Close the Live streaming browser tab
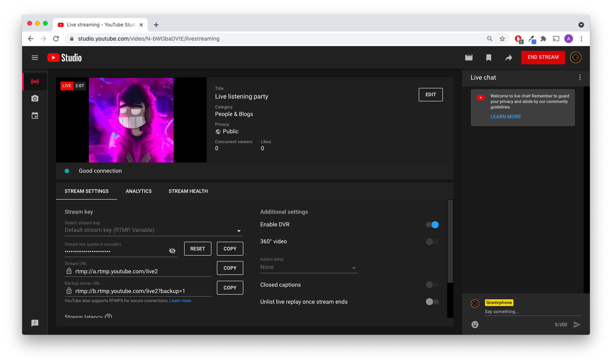 click(141, 25)
